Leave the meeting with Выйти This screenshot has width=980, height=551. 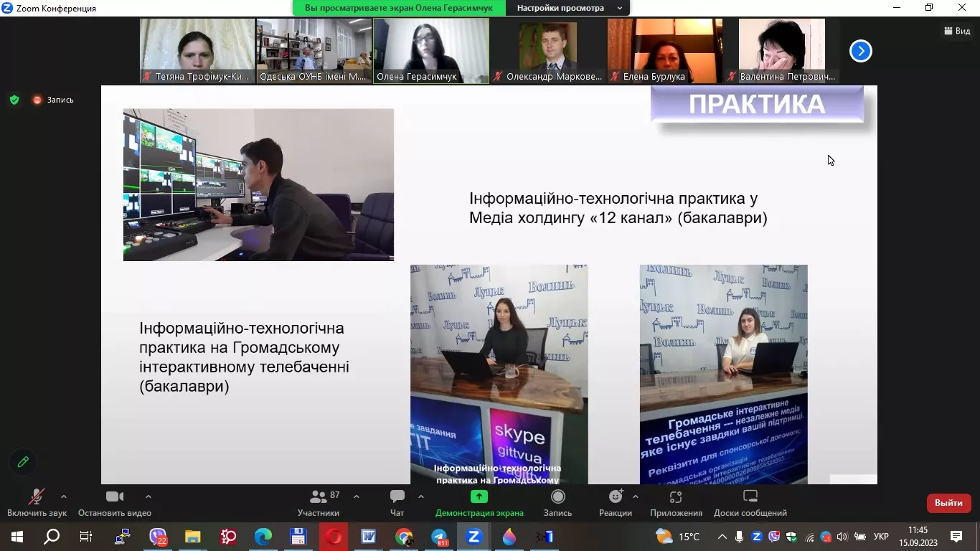(948, 503)
